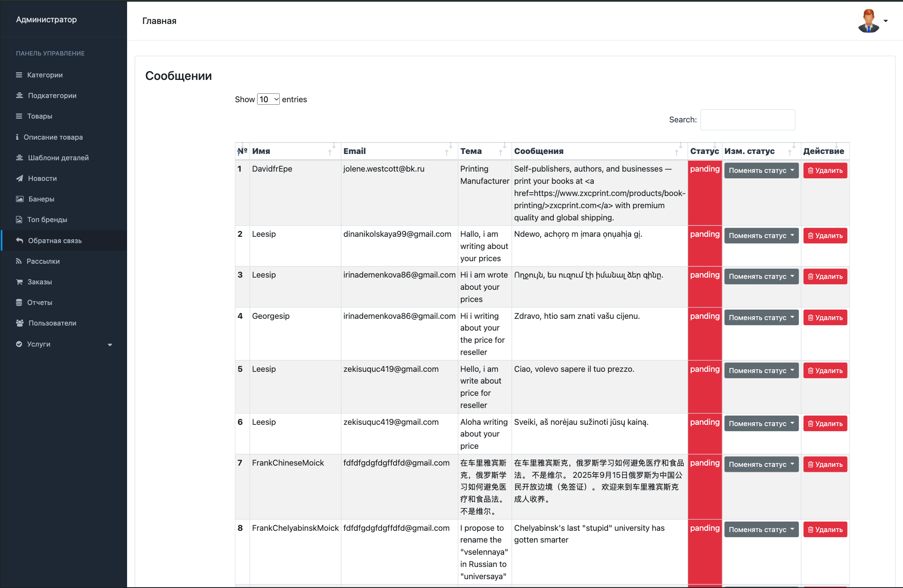This screenshot has width=903, height=588.
Task: Focus the Search input field
Action: click(x=747, y=120)
